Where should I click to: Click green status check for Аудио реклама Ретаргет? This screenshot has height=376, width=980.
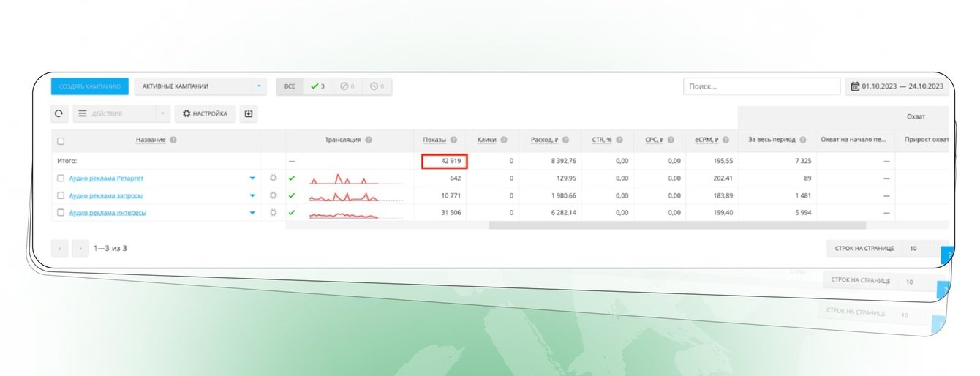(x=292, y=178)
